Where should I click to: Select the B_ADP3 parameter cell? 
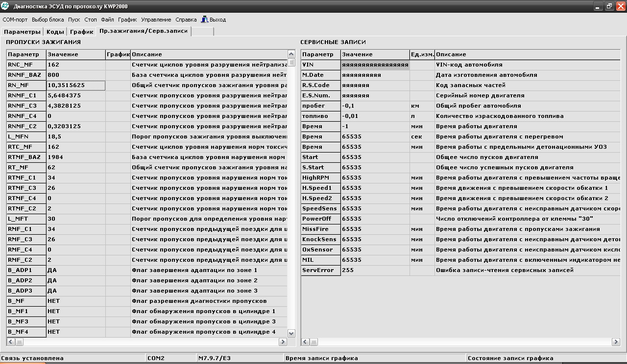pos(26,291)
